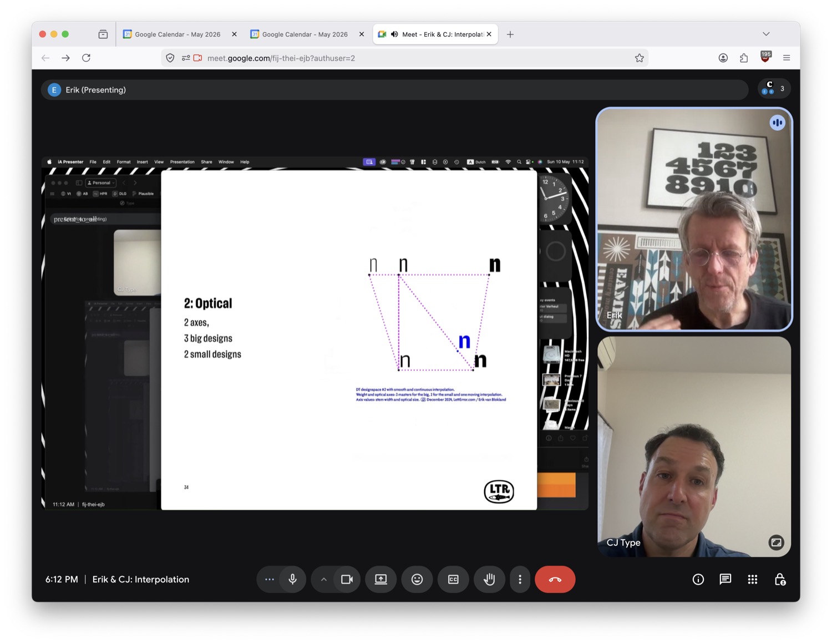Viewport: 832px width, 644px height.
Task: Open the emoji reactions icon
Action: pyautogui.click(x=417, y=579)
